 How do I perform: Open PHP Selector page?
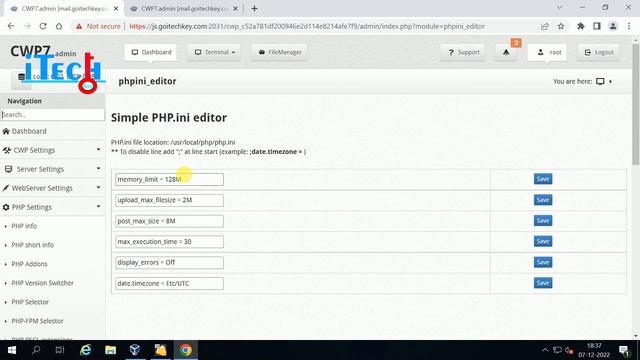coord(30,302)
